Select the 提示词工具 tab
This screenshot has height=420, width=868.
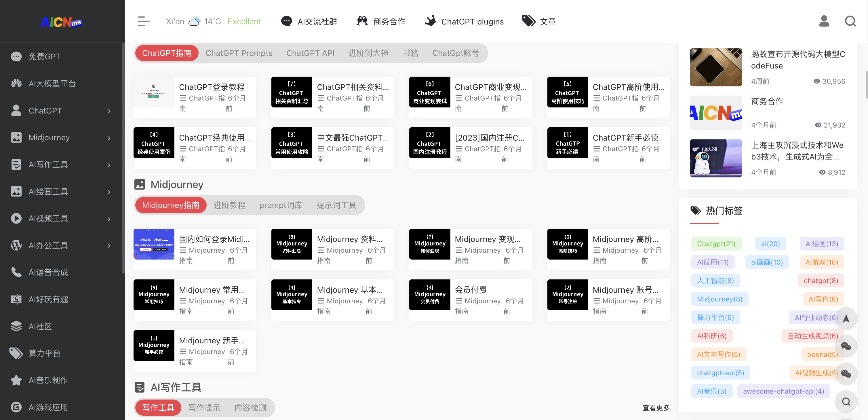[336, 205]
